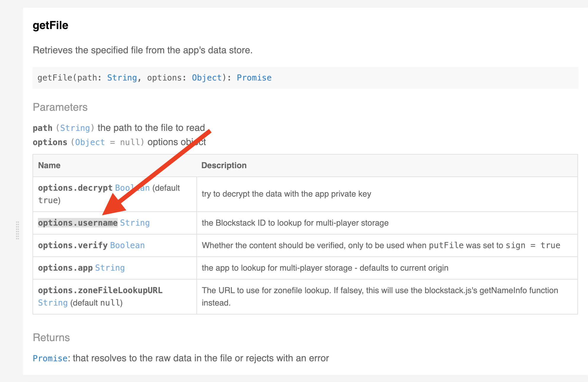Click the drag handle dots on the left edge
Viewport: 588px width, 382px height.
(x=18, y=231)
